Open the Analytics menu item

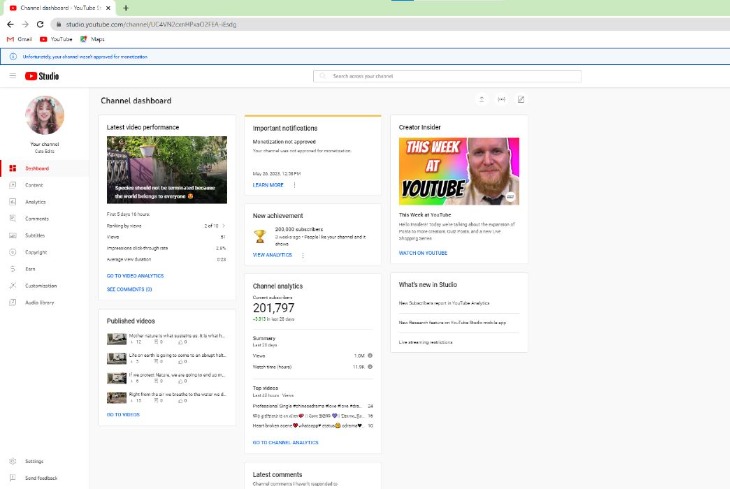[x=45, y=202]
